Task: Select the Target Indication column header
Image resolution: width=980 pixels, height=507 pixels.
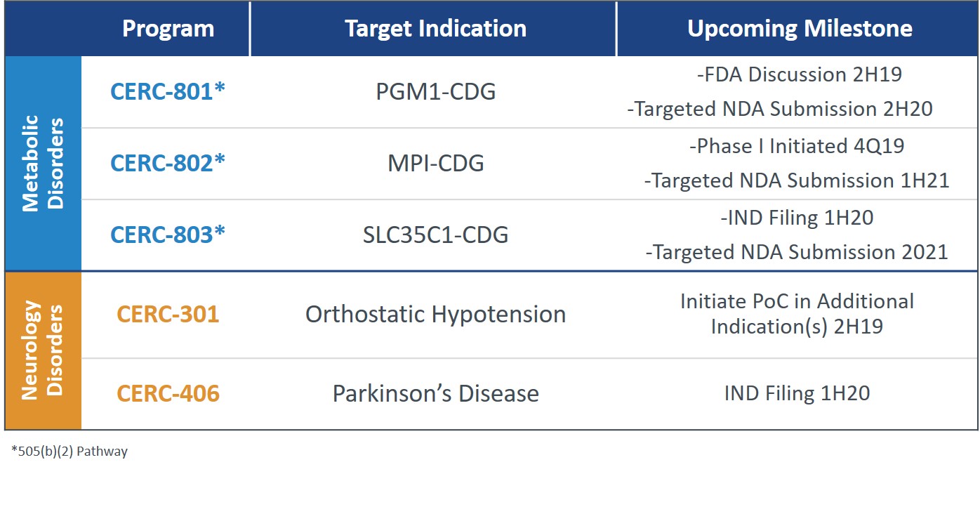Action: pos(435,29)
